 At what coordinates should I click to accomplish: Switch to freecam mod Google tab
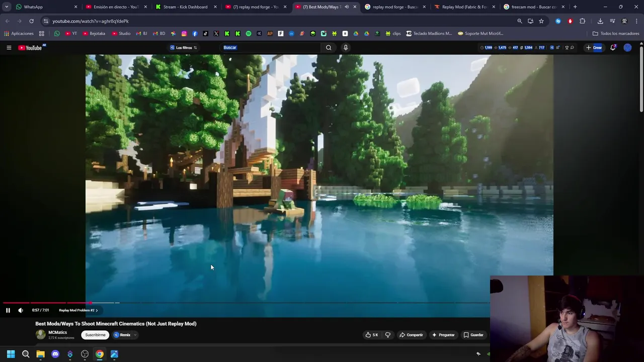coord(534,7)
